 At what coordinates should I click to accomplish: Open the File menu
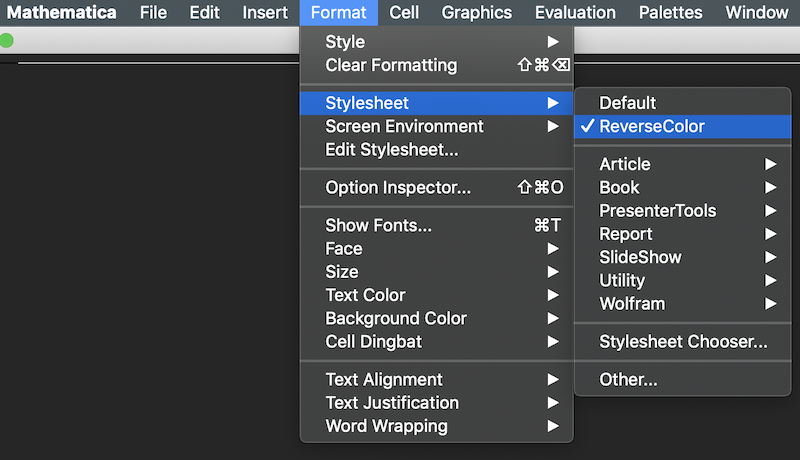[x=153, y=12]
